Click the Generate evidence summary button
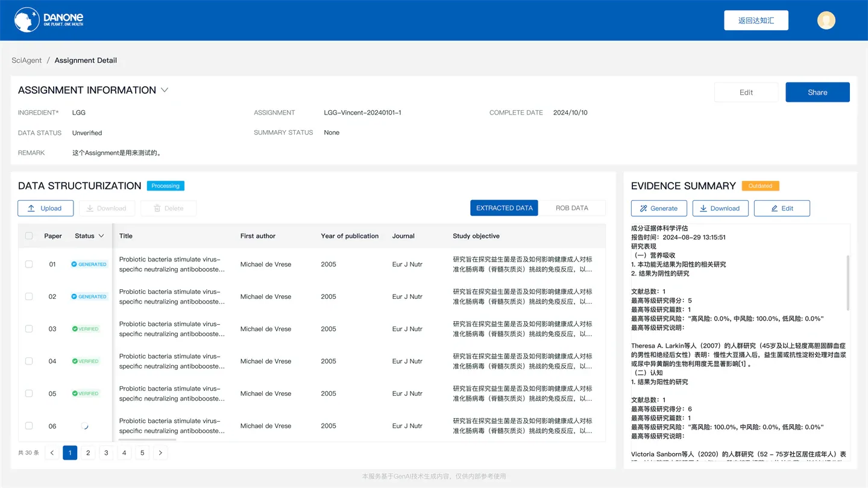This screenshot has height=488, width=868. pos(659,208)
